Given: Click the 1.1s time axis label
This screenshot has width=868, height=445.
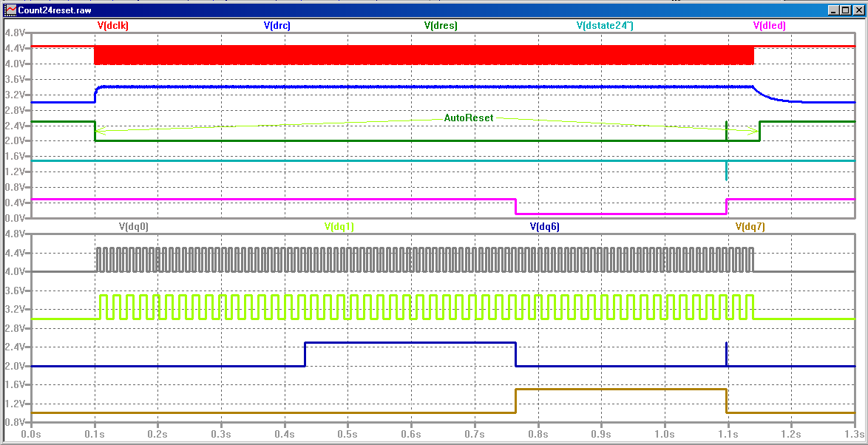Looking at the screenshot, I should click(728, 433).
